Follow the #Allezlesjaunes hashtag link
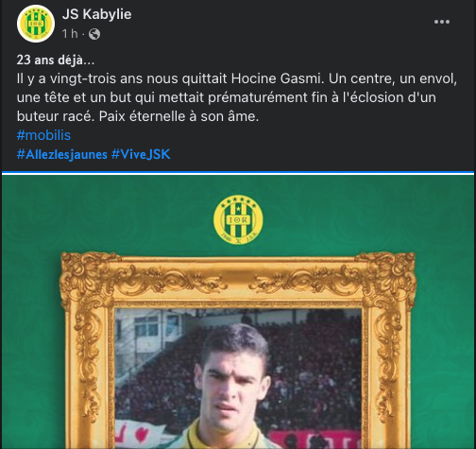 coord(62,154)
